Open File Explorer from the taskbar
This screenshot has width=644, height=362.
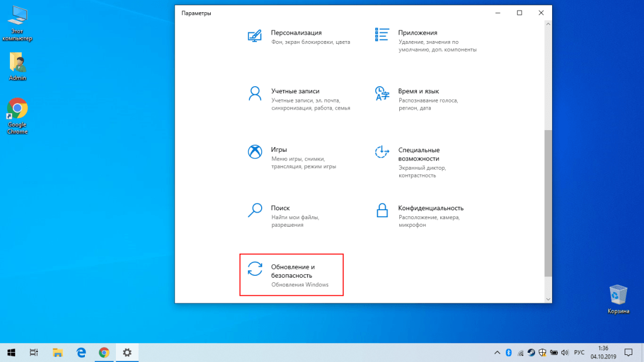click(x=57, y=353)
